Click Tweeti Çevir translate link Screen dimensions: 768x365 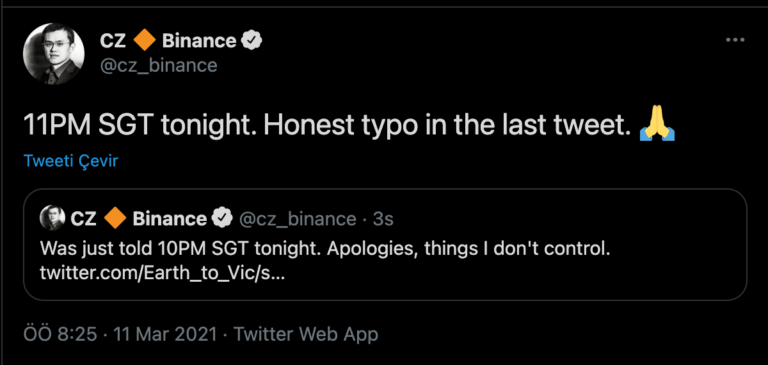(71, 161)
